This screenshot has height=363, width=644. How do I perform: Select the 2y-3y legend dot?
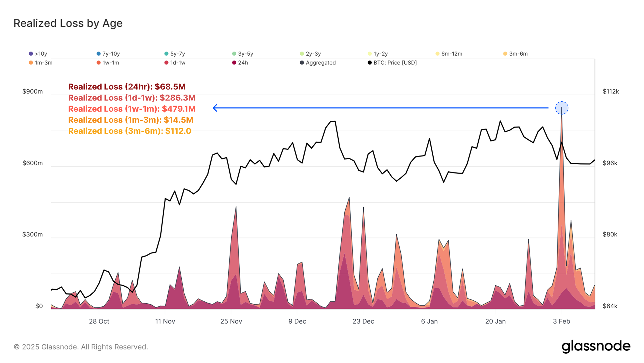pyautogui.click(x=302, y=53)
